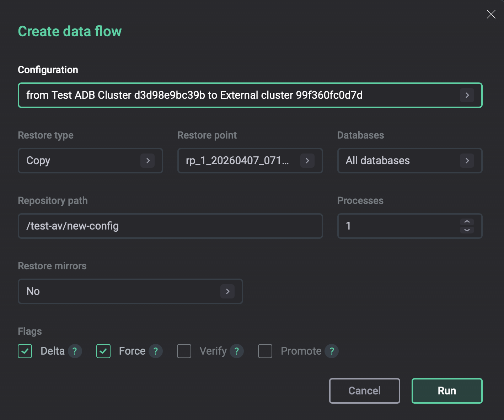Viewport: 504px width, 420px height.
Task: Disable the Force flag
Action: (x=103, y=351)
